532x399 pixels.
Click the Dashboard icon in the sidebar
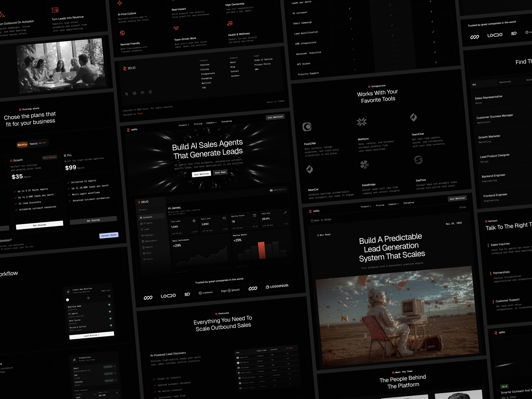click(x=141, y=218)
